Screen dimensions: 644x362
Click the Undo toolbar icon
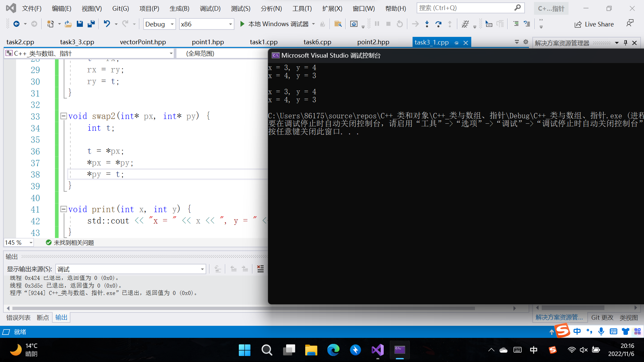click(x=107, y=24)
